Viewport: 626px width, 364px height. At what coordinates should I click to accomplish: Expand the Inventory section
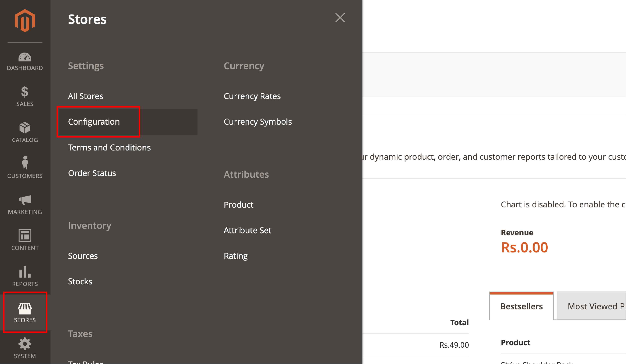click(89, 225)
